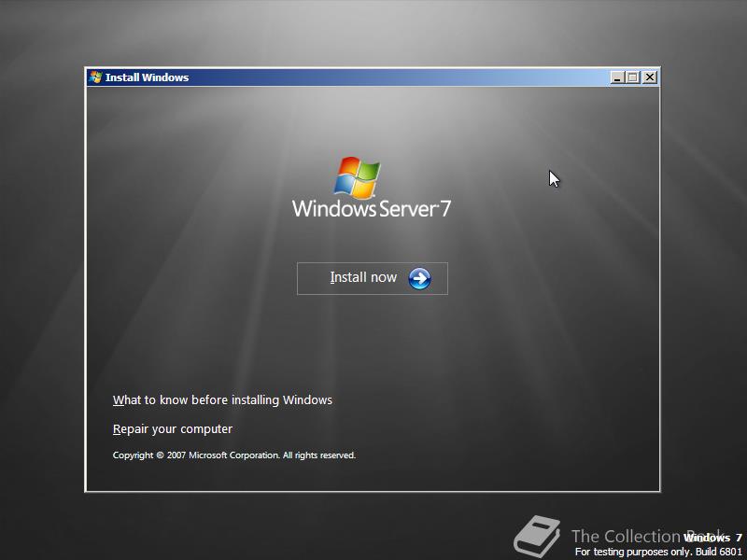The width and height of the screenshot is (747, 560).
Task: Click the Install Windows title text
Action: tap(147, 77)
